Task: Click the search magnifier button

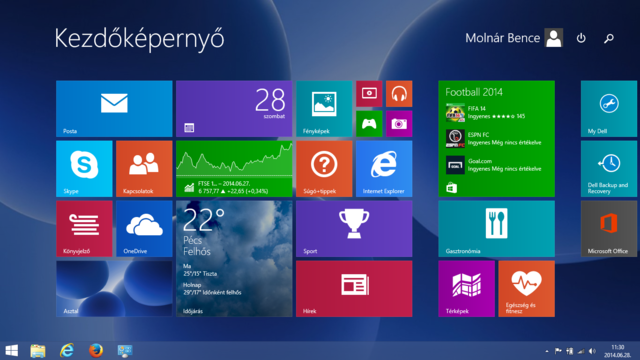Action: pos(609,38)
